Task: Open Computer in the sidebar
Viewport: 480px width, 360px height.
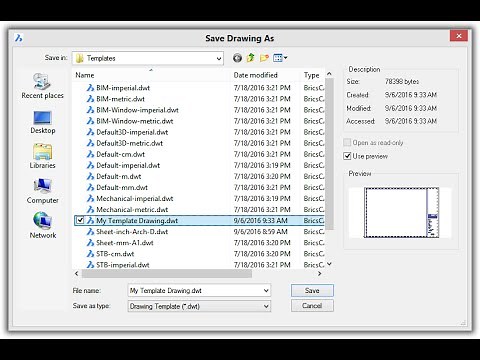Action: pos(42,191)
